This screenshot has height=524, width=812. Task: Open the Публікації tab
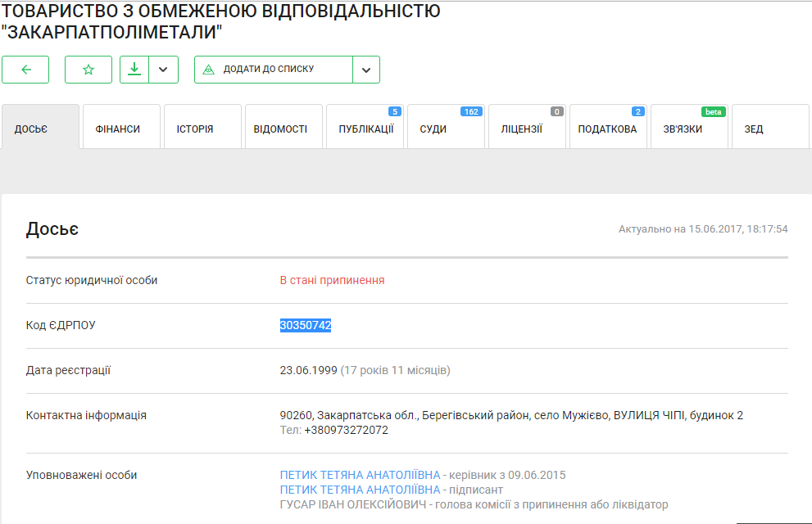[x=365, y=129]
